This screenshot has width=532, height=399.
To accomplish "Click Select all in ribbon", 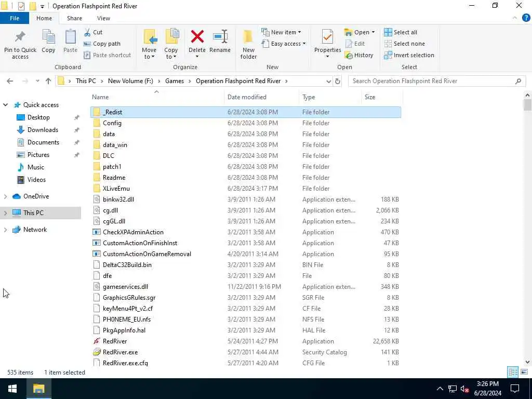I will coord(401,32).
